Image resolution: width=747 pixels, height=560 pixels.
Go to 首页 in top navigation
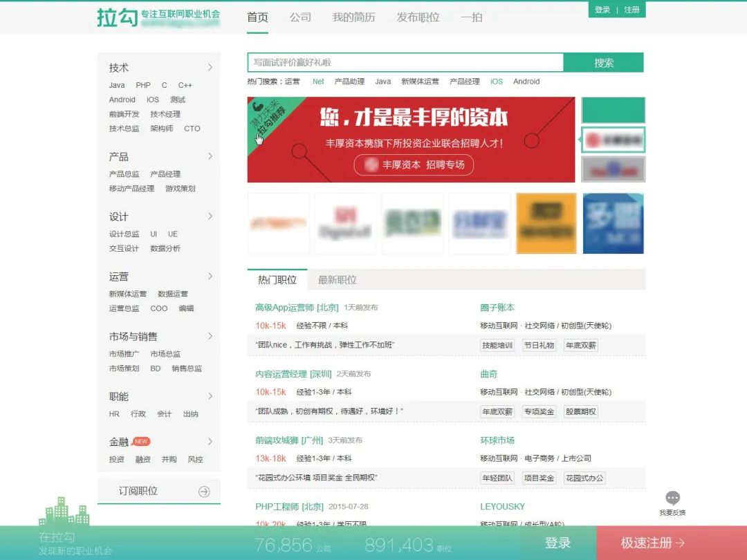pos(257,17)
